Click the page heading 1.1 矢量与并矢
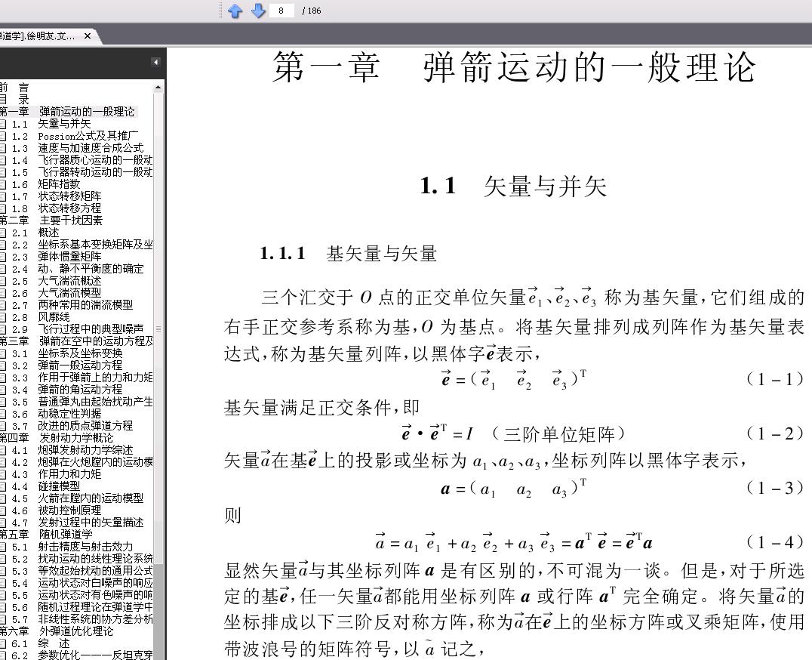The width and height of the screenshot is (812, 660). click(x=513, y=186)
